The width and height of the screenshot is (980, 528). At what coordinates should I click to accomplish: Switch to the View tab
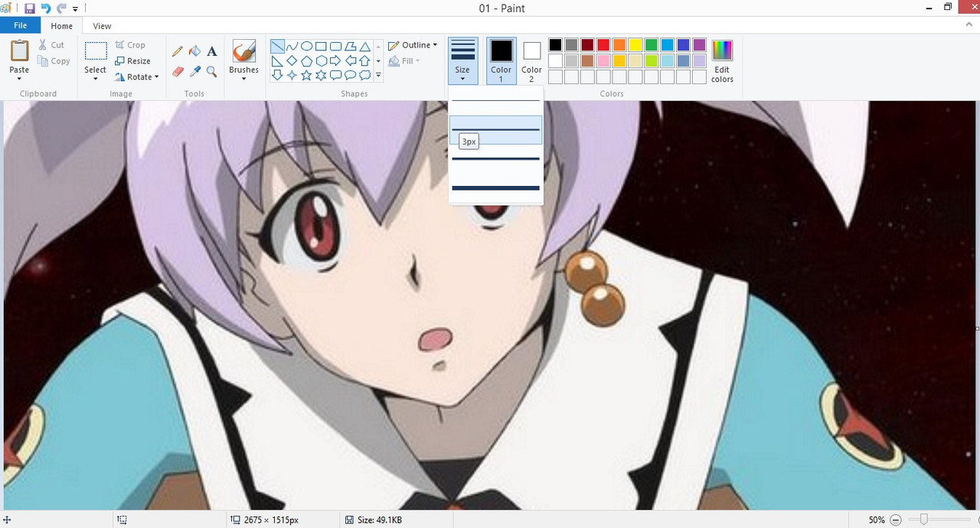pos(102,26)
